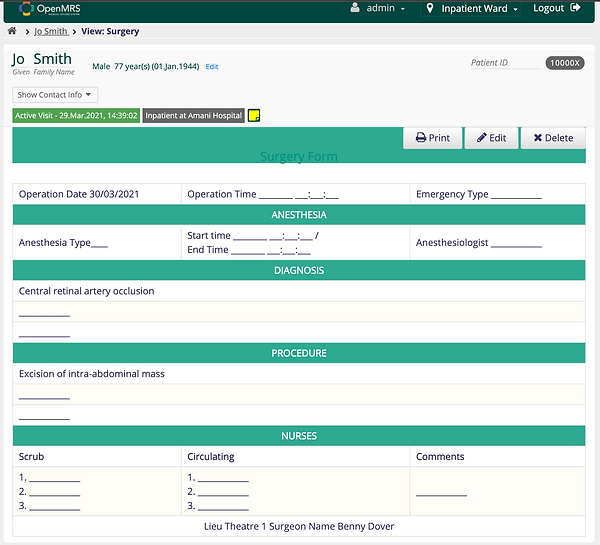This screenshot has width=600, height=545.
Task: Open the yellow sticky note icon
Action: point(254,115)
